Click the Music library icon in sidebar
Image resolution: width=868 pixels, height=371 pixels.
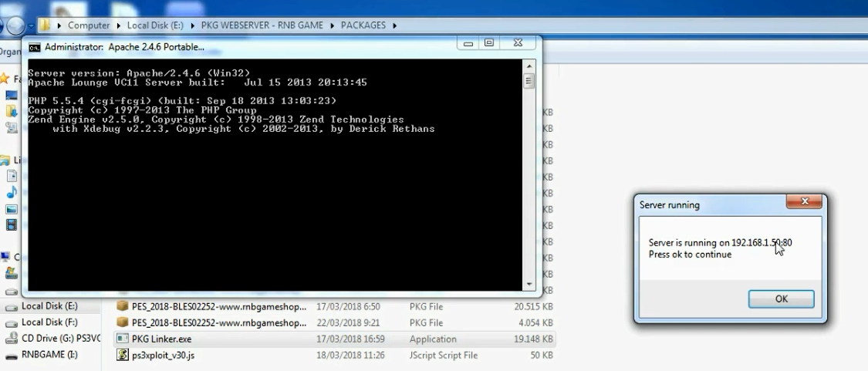point(11,193)
